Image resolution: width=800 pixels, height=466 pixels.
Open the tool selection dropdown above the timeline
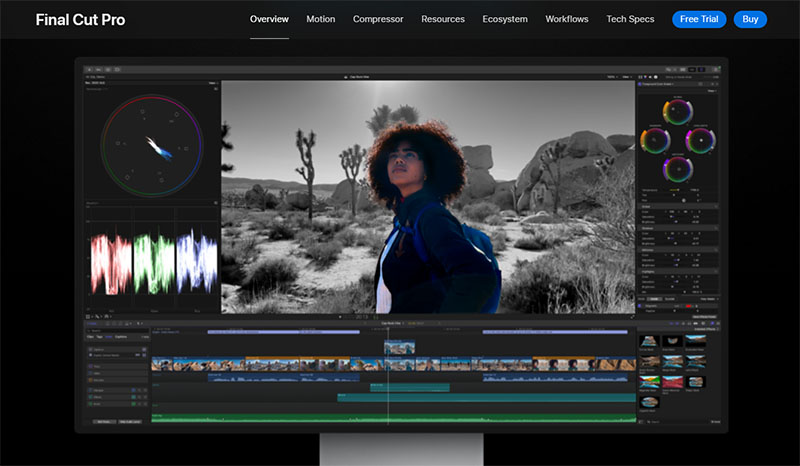click(139, 324)
